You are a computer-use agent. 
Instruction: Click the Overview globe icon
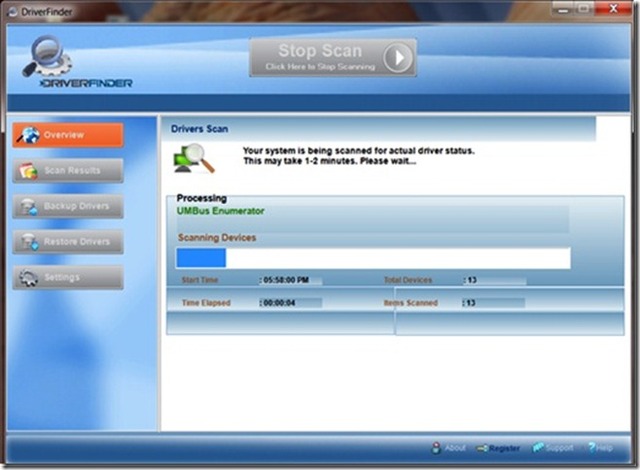pos(28,135)
